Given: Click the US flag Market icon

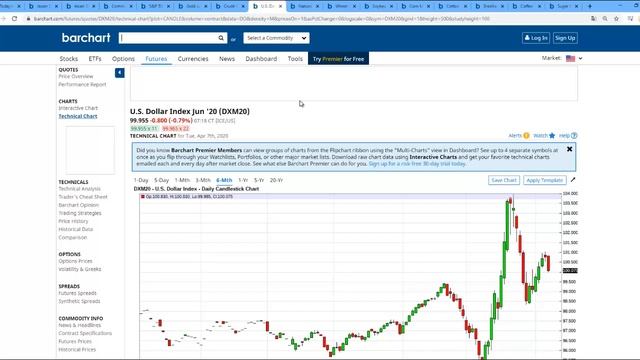Looking at the screenshot, I should [571, 58].
